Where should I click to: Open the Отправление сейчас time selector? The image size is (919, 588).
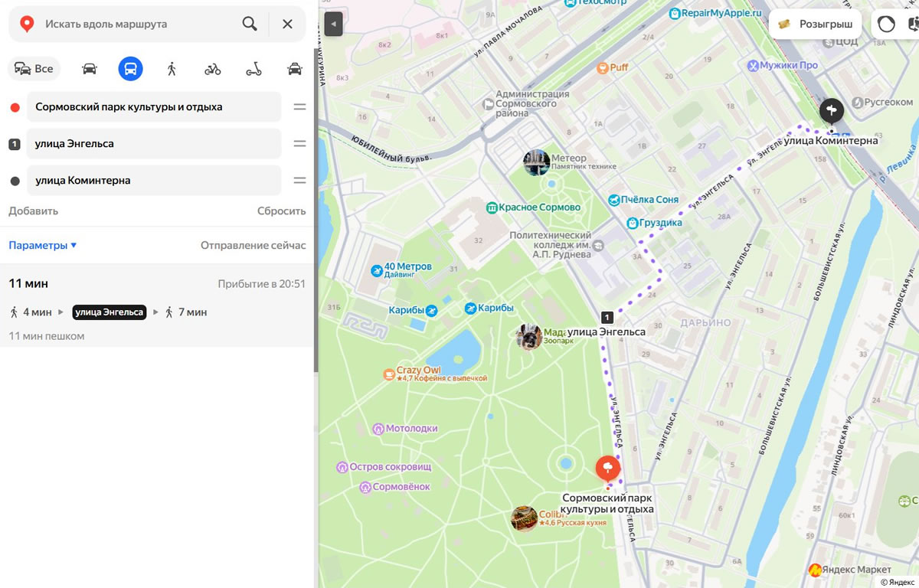253,245
